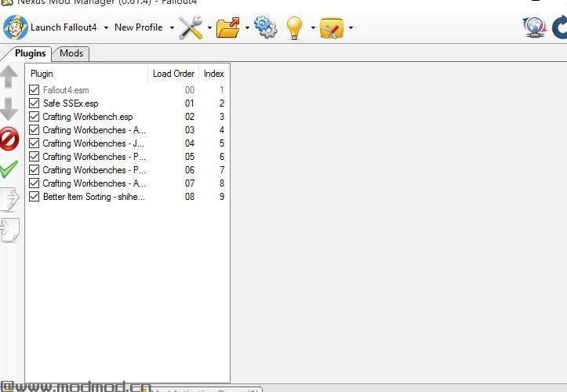Click the export load order icon
567x392 pixels.
tap(9, 199)
